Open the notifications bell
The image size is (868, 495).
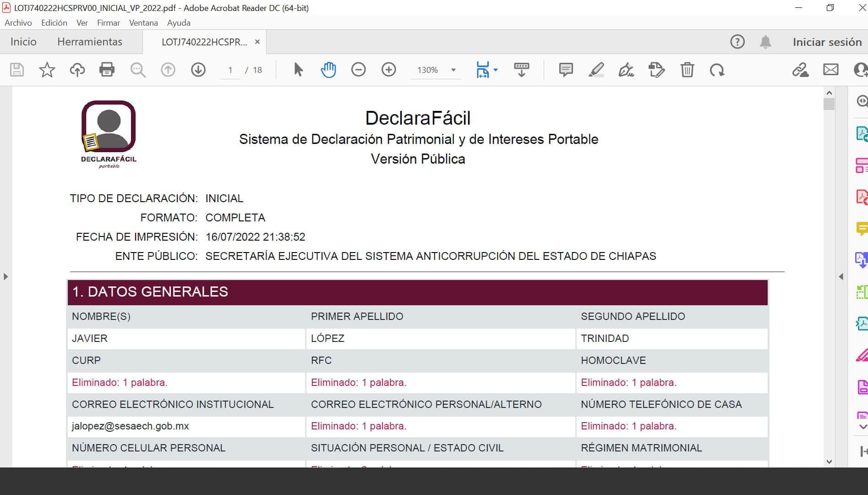pos(765,42)
